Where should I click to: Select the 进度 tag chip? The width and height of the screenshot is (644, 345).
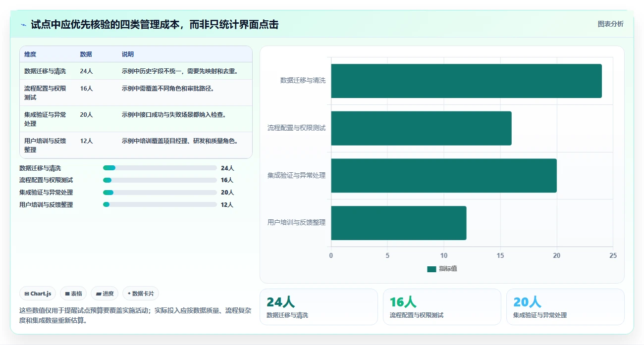click(105, 294)
